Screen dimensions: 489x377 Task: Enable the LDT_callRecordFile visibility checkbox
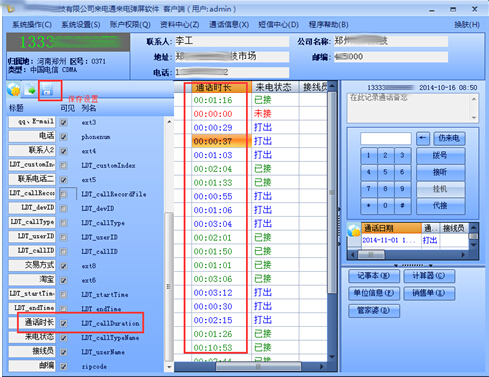64,194
